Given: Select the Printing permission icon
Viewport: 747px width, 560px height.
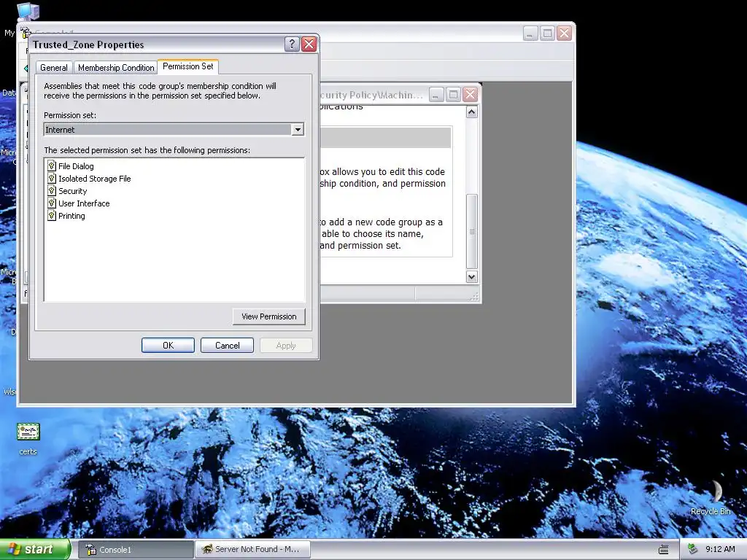Looking at the screenshot, I should pyautogui.click(x=52, y=215).
